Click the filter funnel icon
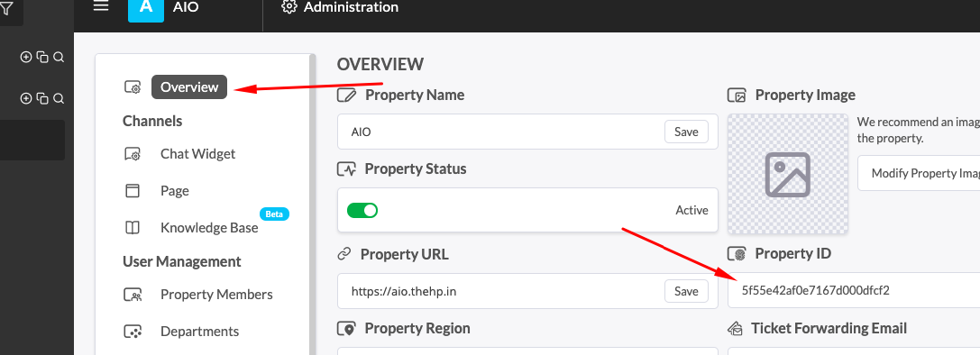Image resolution: width=980 pixels, height=355 pixels. pyautogui.click(x=5, y=9)
